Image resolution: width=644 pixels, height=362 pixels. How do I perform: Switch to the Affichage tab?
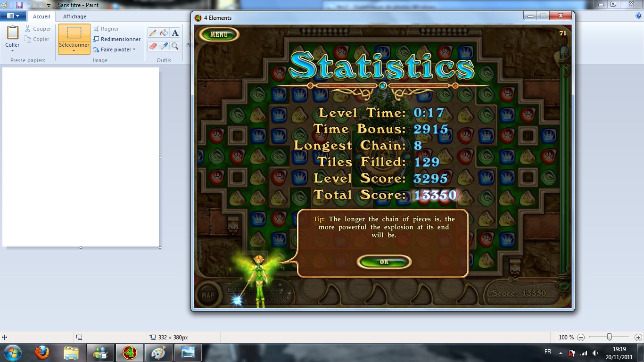[74, 16]
